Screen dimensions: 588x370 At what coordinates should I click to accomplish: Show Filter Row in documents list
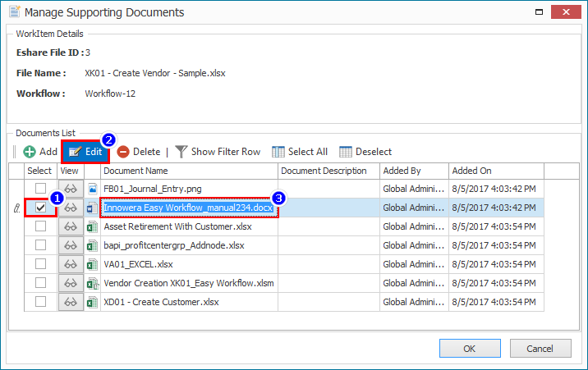[217, 152]
